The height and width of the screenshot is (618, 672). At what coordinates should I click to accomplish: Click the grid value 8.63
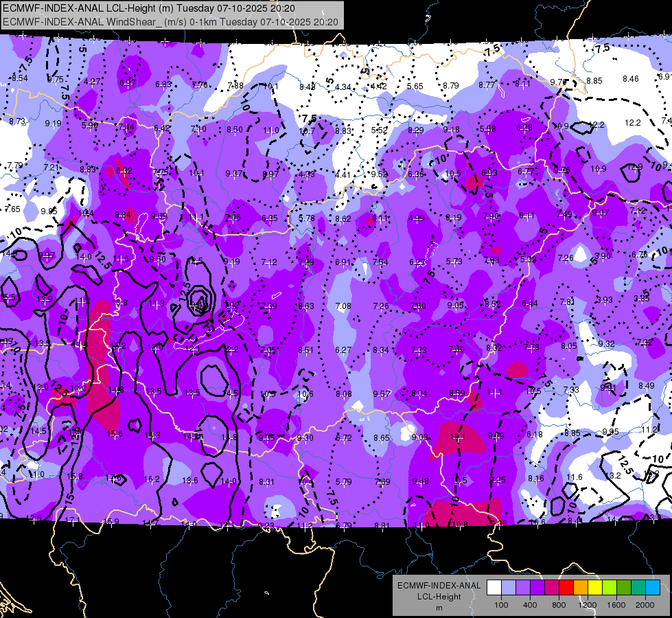[x=306, y=306]
